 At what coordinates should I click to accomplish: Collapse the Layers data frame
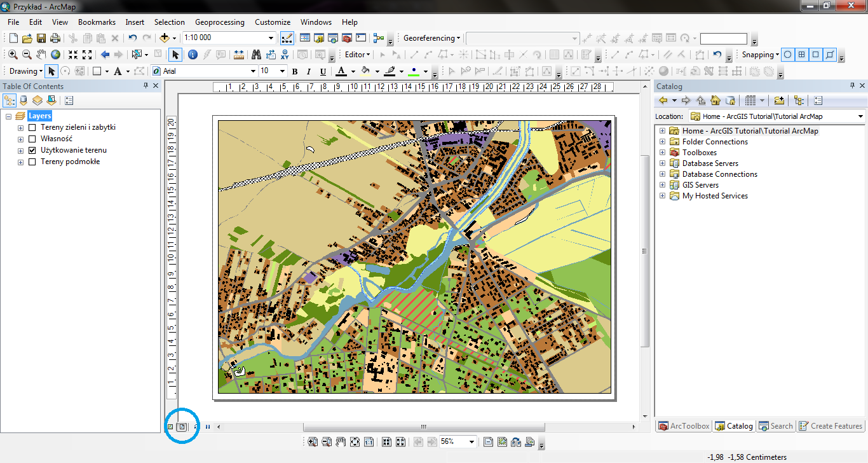coord(8,116)
